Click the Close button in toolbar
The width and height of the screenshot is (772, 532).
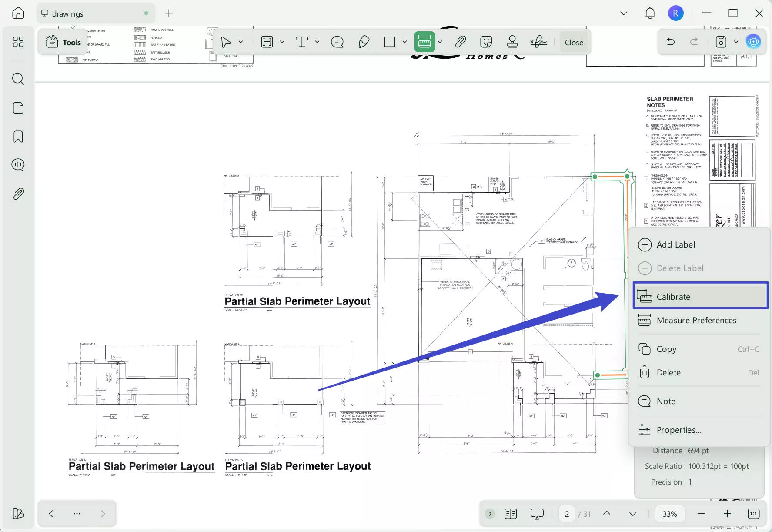pyautogui.click(x=574, y=43)
